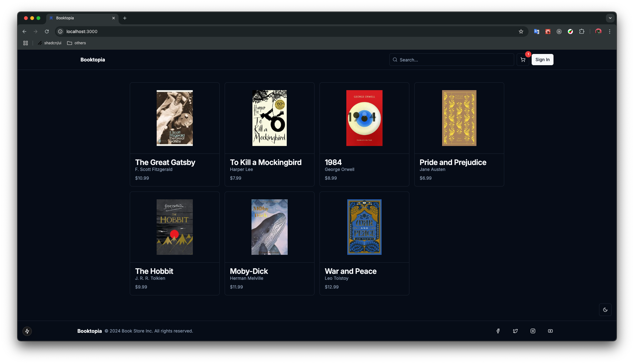The width and height of the screenshot is (634, 364).
Task: Open Chrome three-dot menu
Action: point(609,32)
